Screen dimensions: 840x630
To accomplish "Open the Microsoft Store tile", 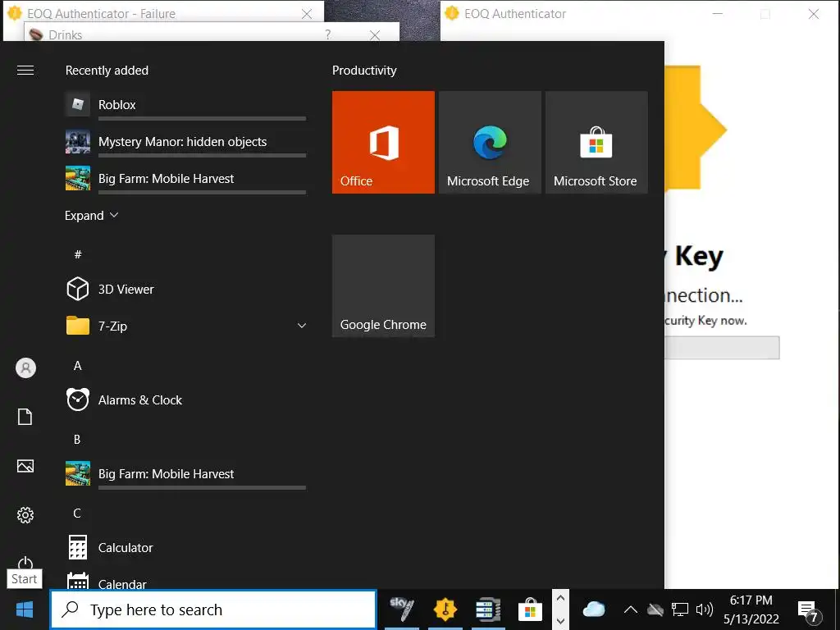I will point(596,142).
